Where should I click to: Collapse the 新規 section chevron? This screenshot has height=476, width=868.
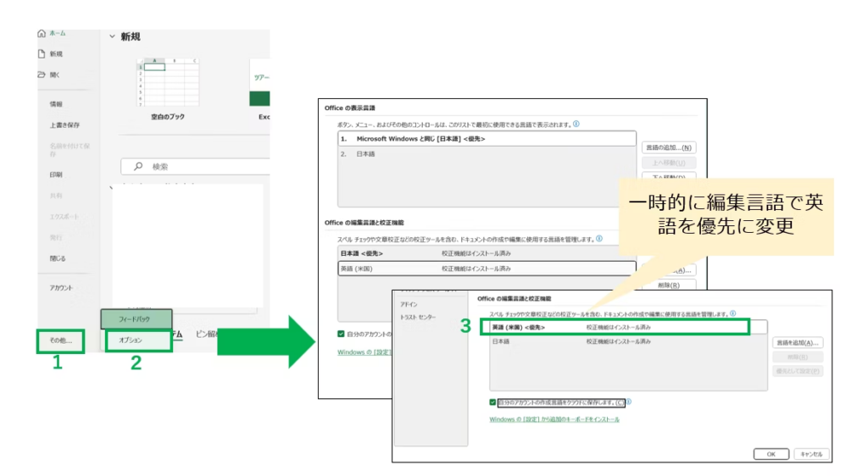tap(112, 36)
